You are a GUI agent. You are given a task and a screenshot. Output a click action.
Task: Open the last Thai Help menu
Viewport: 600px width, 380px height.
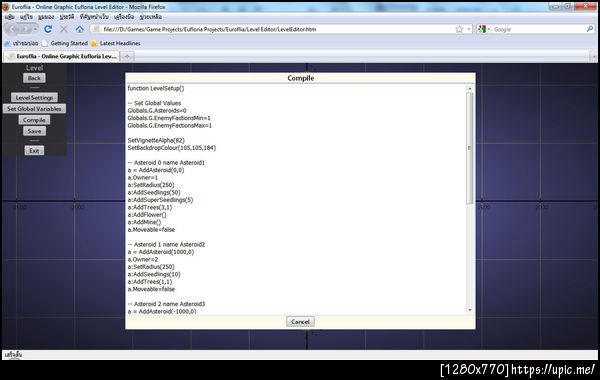point(150,17)
